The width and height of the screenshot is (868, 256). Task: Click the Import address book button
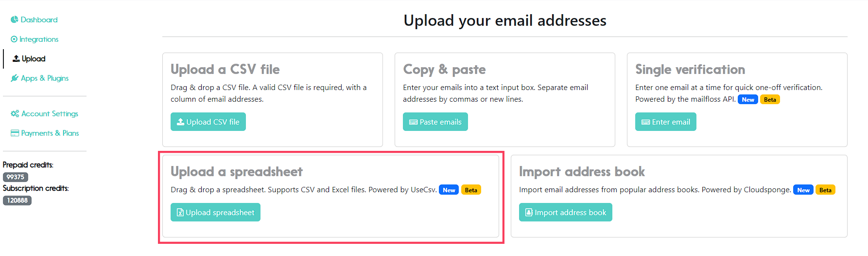pyautogui.click(x=566, y=212)
